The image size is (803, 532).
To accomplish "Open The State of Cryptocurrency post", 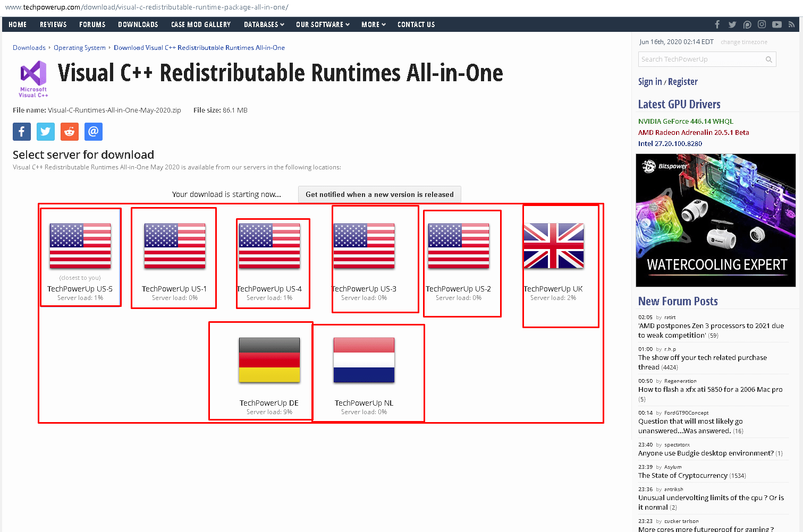I will tap(683, 475).
